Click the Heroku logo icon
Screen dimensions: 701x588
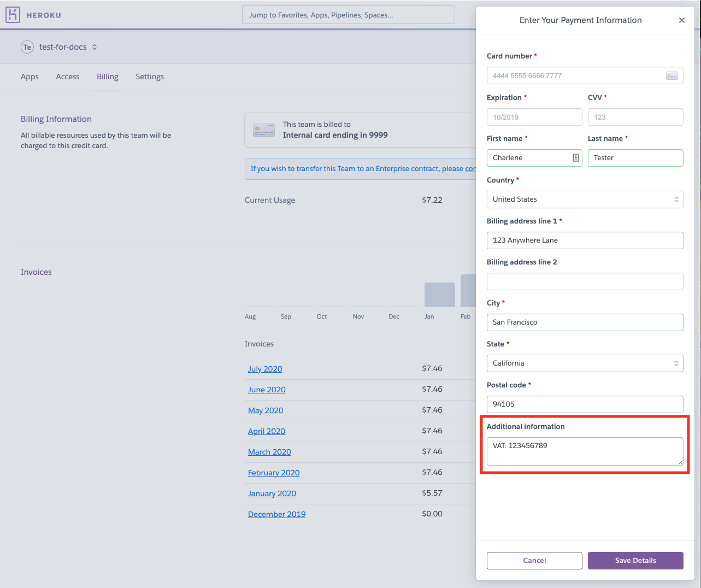[x=13, y=15]
